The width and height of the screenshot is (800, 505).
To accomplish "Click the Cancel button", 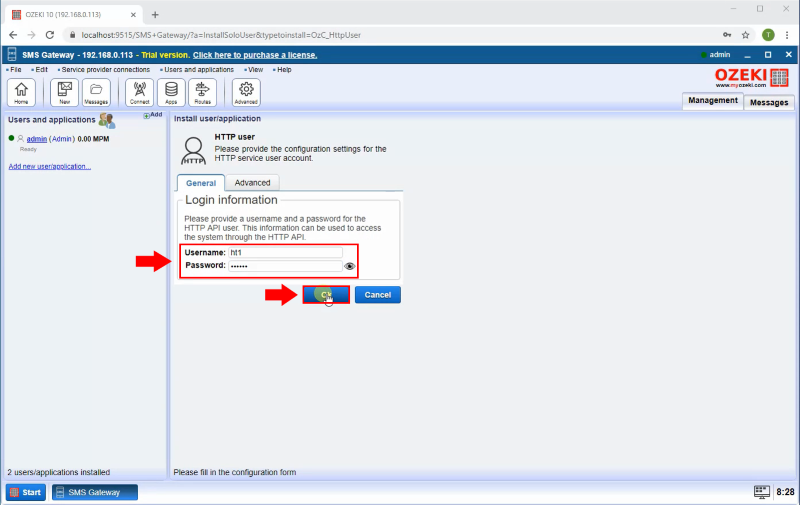I will [378, 295].
